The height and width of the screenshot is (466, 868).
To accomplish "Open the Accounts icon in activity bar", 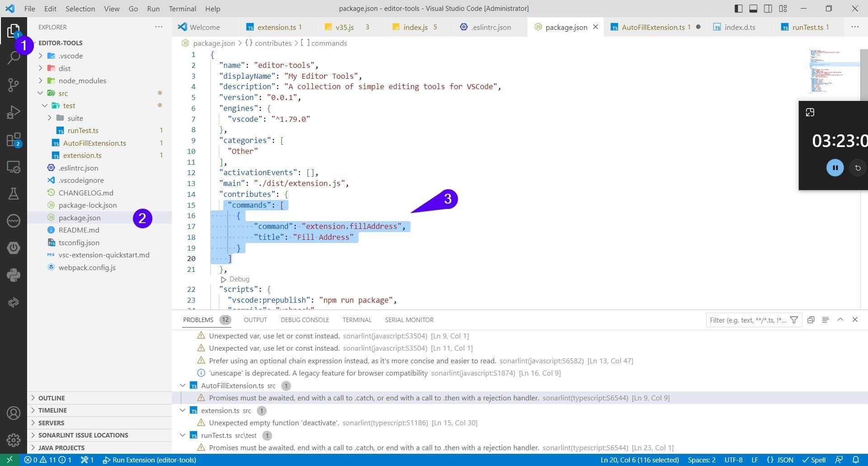I will click(14, 413).
